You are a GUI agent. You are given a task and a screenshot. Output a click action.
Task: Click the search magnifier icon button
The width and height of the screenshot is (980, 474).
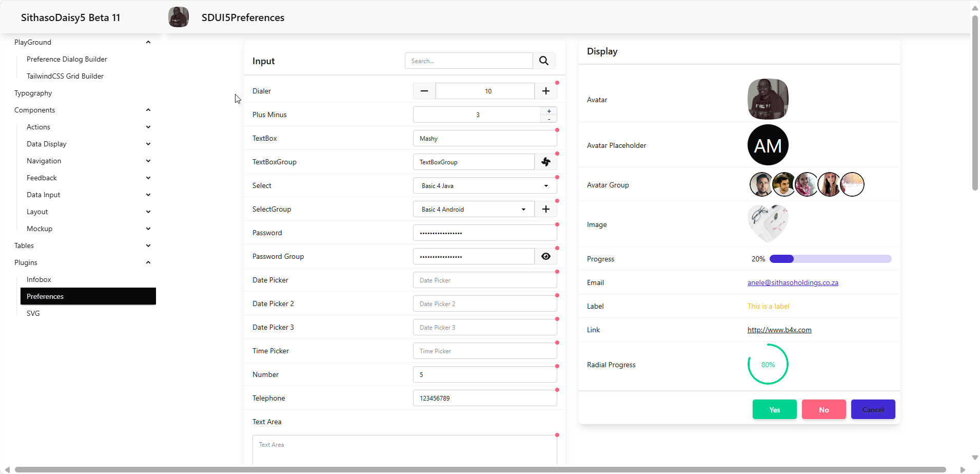pyautogui.click(x=544, y=61)
